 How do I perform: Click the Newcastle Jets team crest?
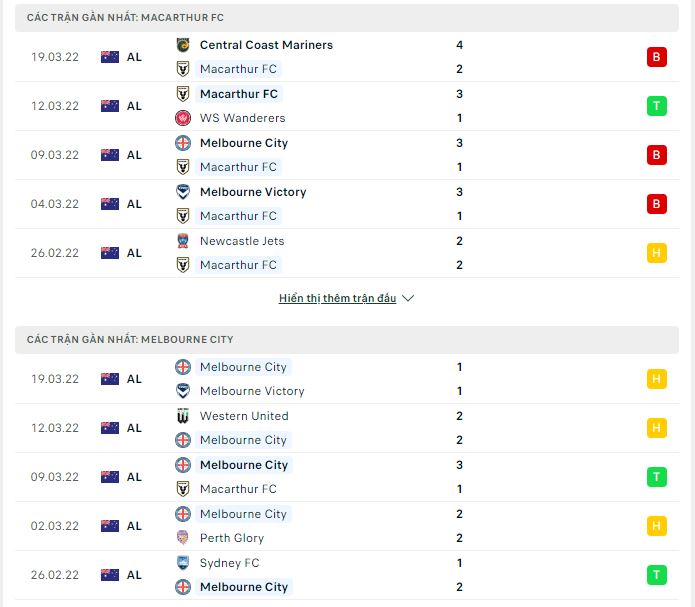point(183,241)
